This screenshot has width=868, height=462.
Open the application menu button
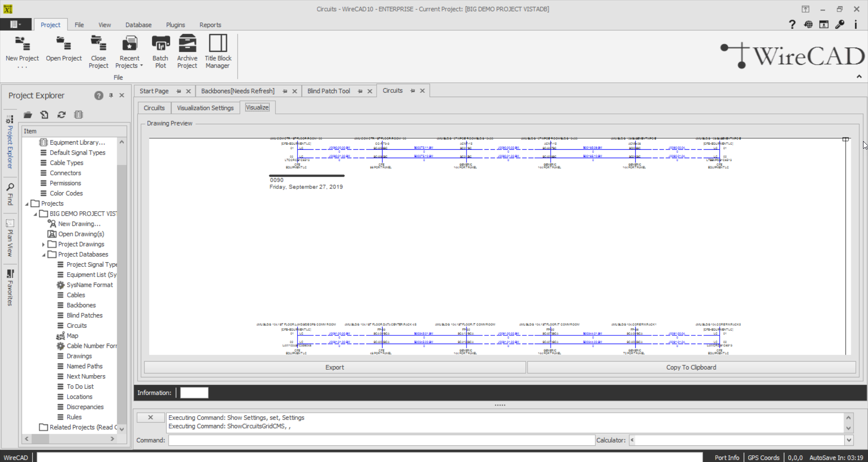[16, 24]
